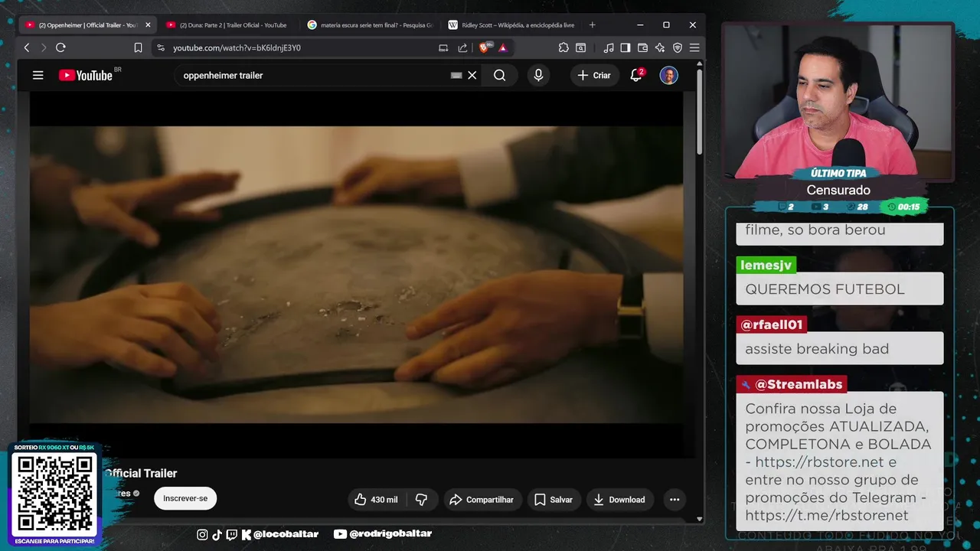
Task: Run the search with the magnifier button
Action: (500, 75)
